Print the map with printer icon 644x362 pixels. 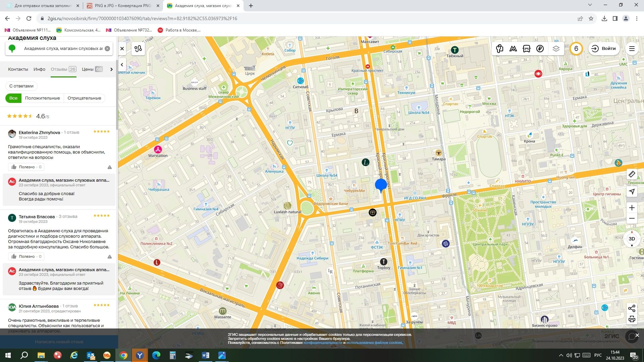(x=632, y=319)
